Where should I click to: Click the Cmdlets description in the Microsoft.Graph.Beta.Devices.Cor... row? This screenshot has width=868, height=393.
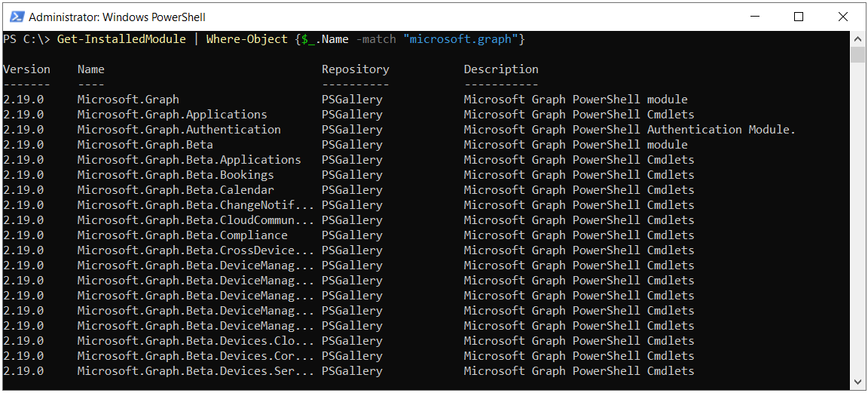coord(579,355)
